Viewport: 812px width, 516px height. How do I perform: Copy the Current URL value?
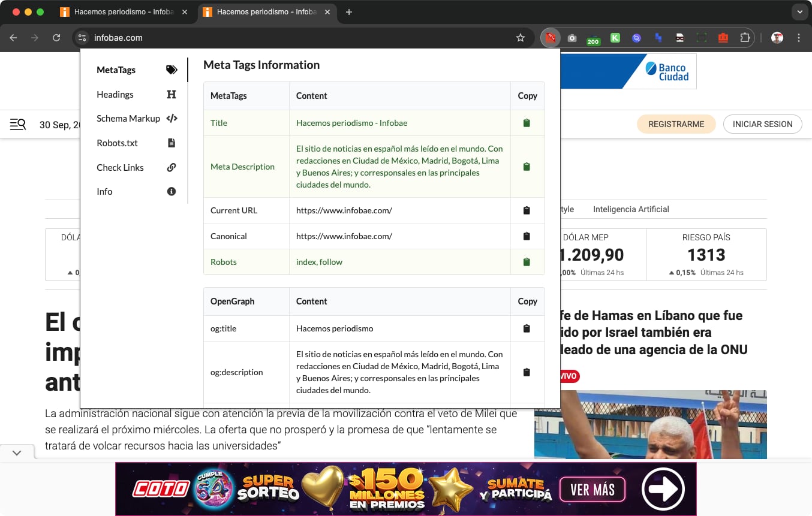click(x=527, y=210)
